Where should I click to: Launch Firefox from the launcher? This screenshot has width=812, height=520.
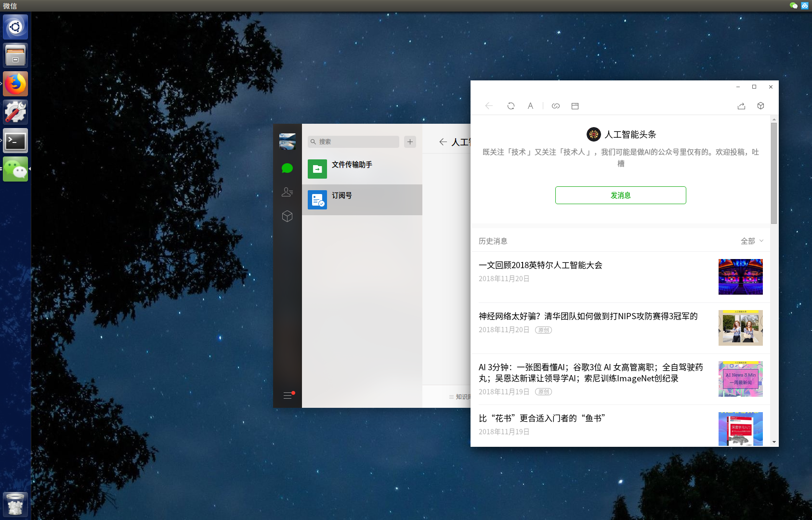(x=15, y=84)
